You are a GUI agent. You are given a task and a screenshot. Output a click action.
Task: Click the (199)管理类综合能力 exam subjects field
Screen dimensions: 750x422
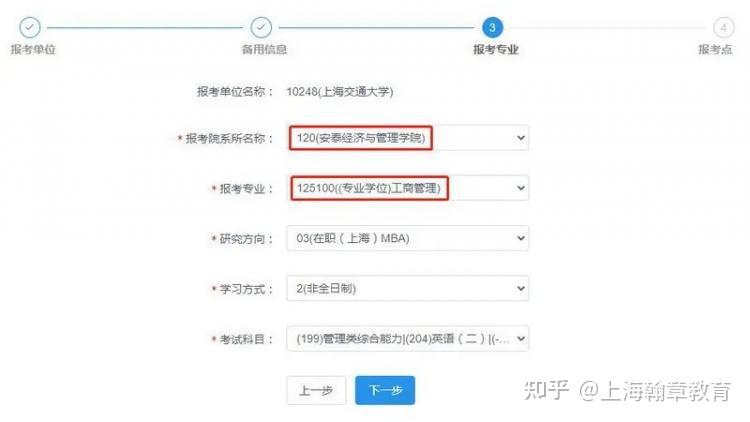coord(408,339)
